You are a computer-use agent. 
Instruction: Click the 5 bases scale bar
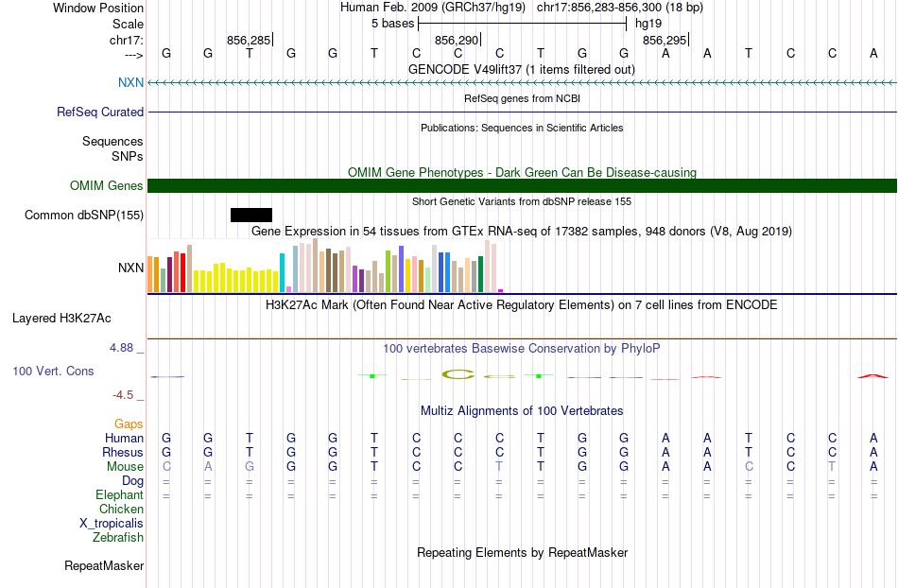(523, 24)
